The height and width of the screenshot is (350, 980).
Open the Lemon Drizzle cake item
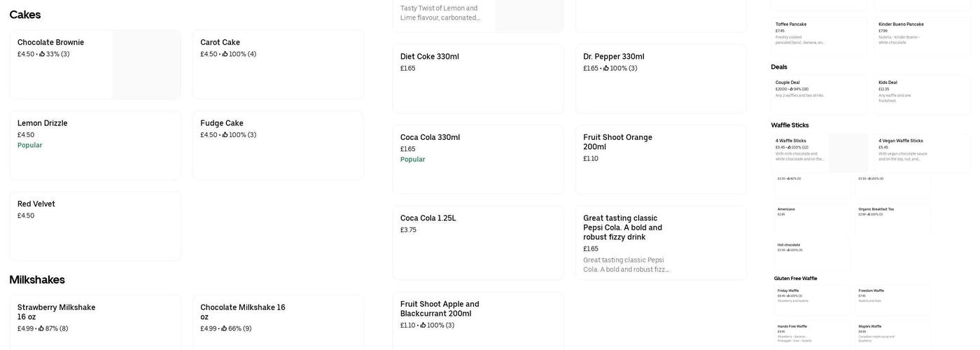point(95,145)
